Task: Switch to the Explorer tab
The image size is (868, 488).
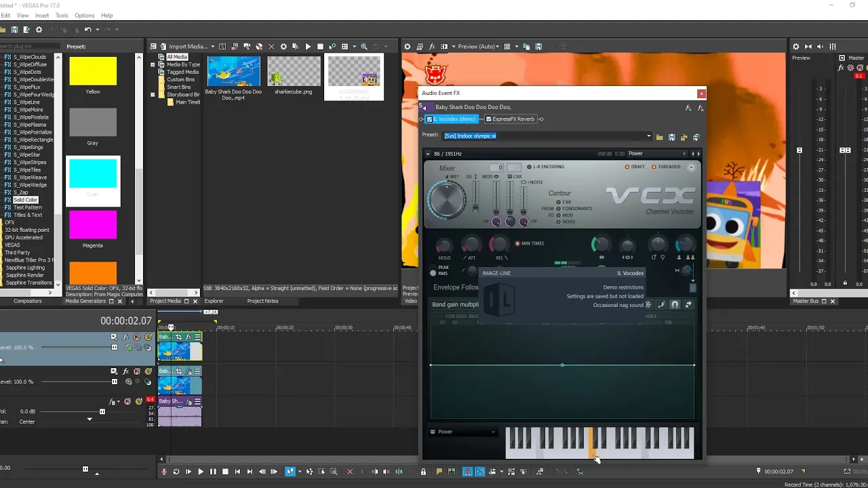Action: 214,301
